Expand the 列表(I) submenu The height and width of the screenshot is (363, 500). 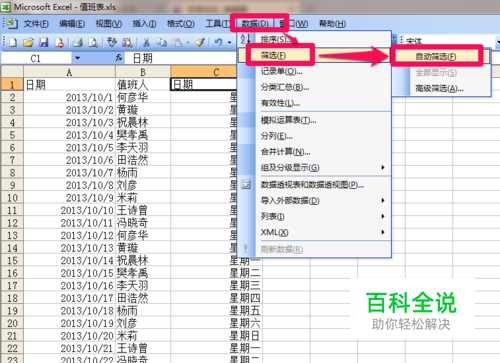point(383,216)
